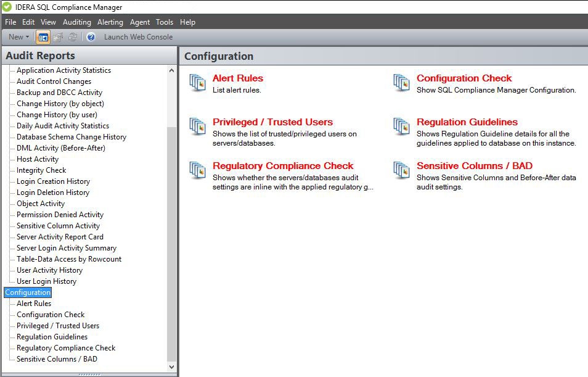
Task: Select Regulation Guidelines in the tree
Action: (52, 337)
